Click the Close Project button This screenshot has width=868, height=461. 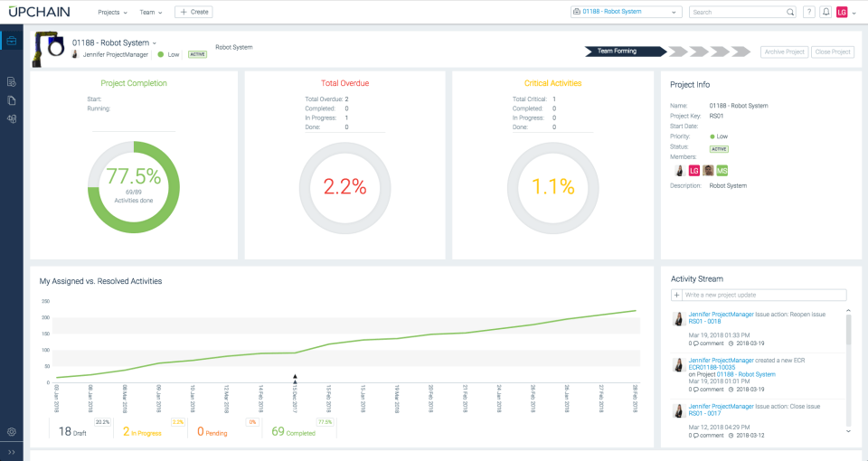(x=833, y=52)
